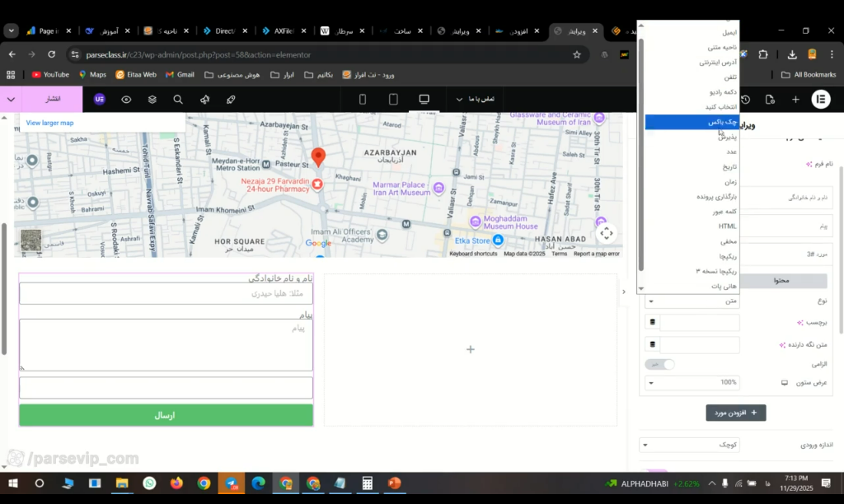Click plus icon in empty column
Screen dimensions: 844x504
point(471,350)
